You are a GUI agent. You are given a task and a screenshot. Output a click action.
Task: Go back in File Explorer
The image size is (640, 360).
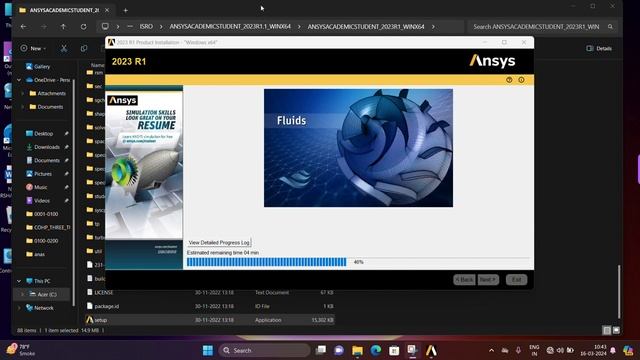click(x=24, y=27)
